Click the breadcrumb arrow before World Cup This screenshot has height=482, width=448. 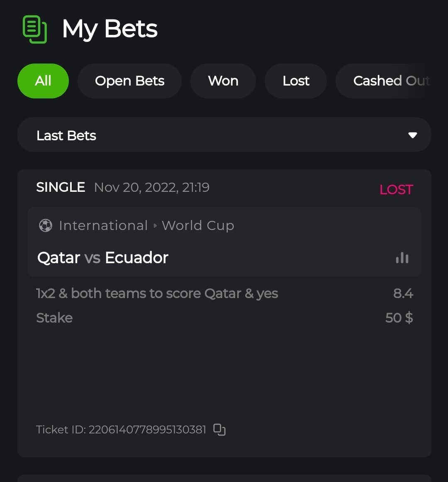click(155, 226)
